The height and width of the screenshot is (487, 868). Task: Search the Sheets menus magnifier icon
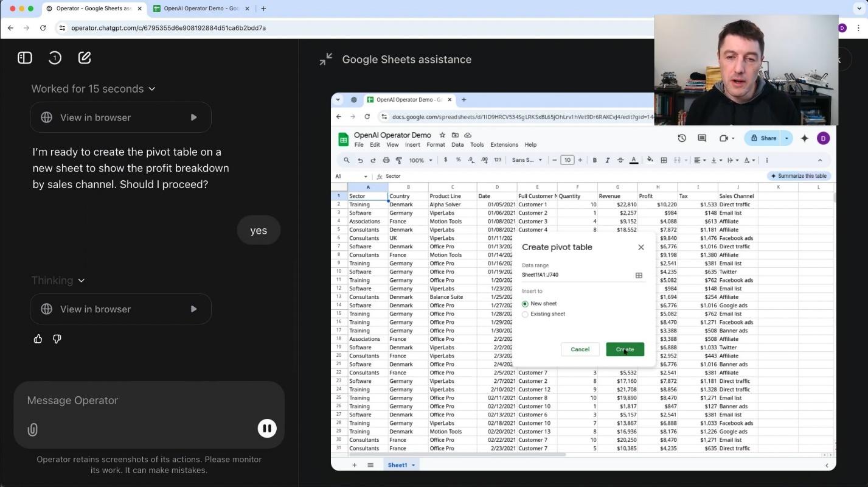(x=347, y=160)
